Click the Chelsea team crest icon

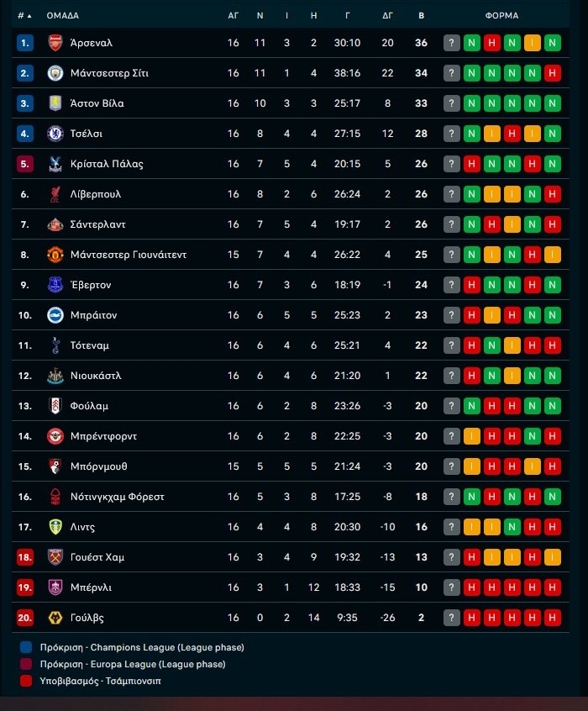[55, 134]
